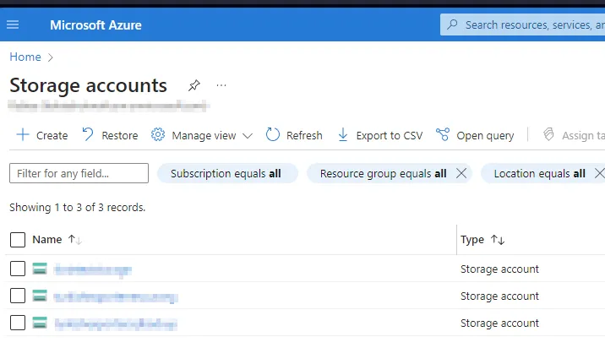Click the Restore toolbar icon
605x364 pixels.
(x=88, y=135)
